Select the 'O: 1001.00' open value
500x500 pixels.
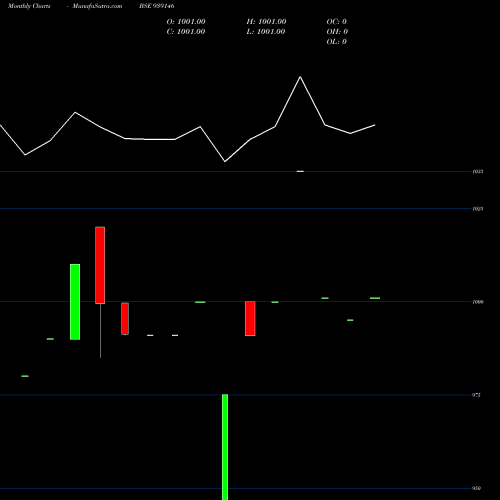pos(186,22)
